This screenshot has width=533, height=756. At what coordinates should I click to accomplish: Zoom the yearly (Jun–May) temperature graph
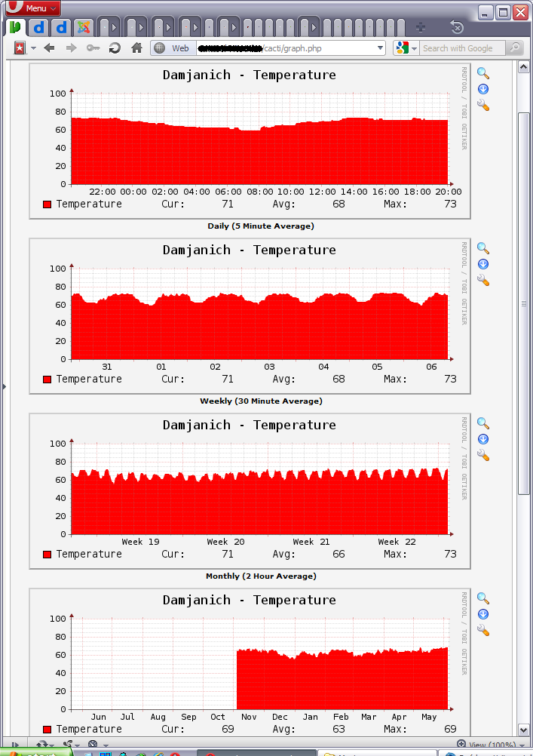483,598
